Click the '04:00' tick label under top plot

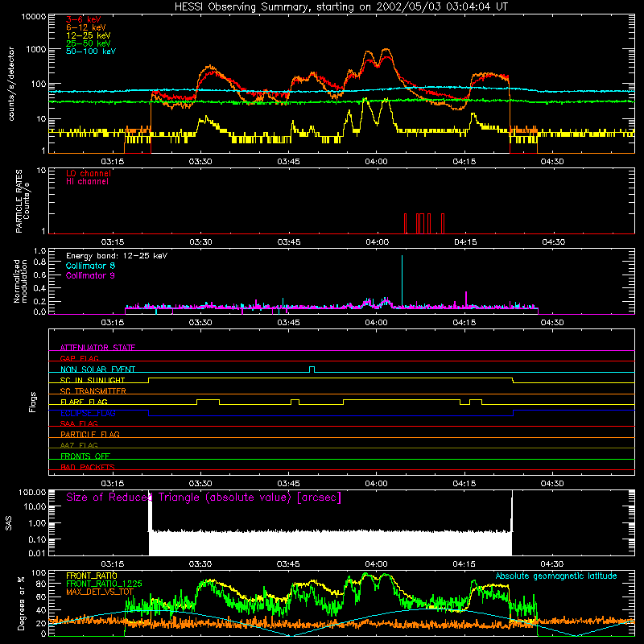[376, 162]
